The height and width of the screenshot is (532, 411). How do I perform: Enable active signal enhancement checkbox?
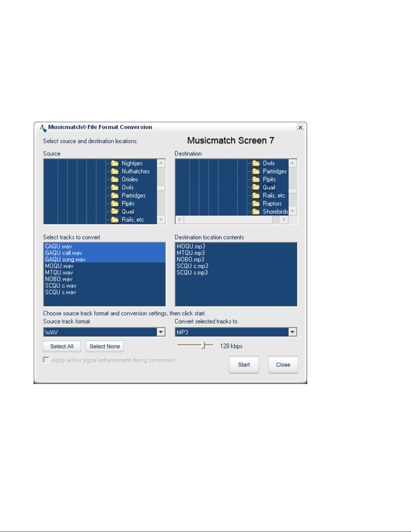[46, 360]
